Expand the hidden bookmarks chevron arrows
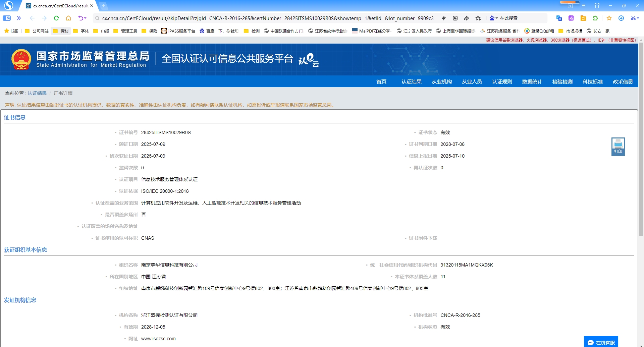The image size is (644, 347). [x=19, y=18]
